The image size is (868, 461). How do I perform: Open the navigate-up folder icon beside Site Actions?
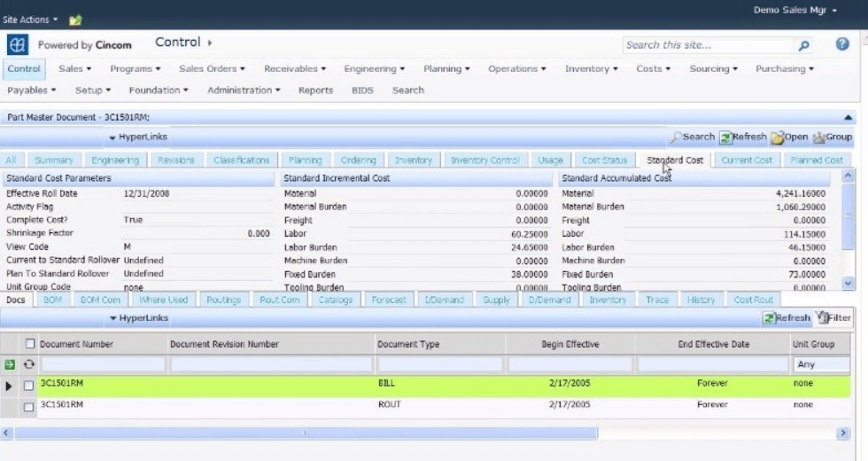pos(75,20)
